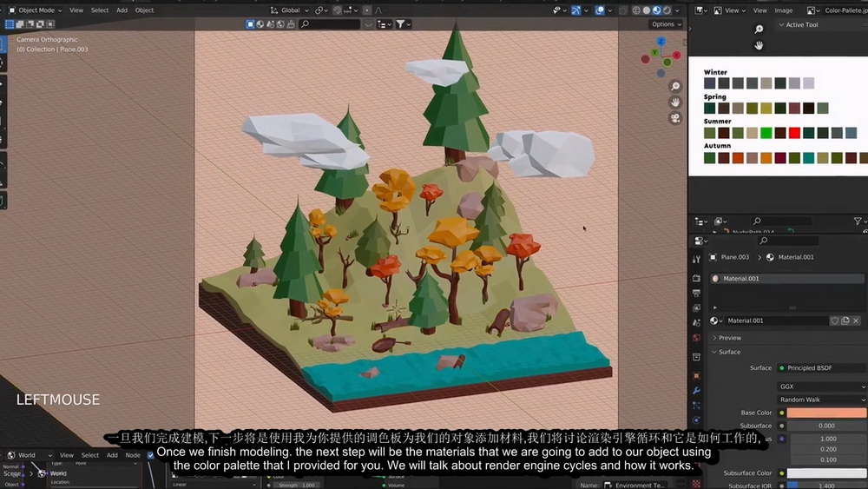Select the Material.001 slot in list
This screenshot has width=868, height=489.
[x=787, y=279]
